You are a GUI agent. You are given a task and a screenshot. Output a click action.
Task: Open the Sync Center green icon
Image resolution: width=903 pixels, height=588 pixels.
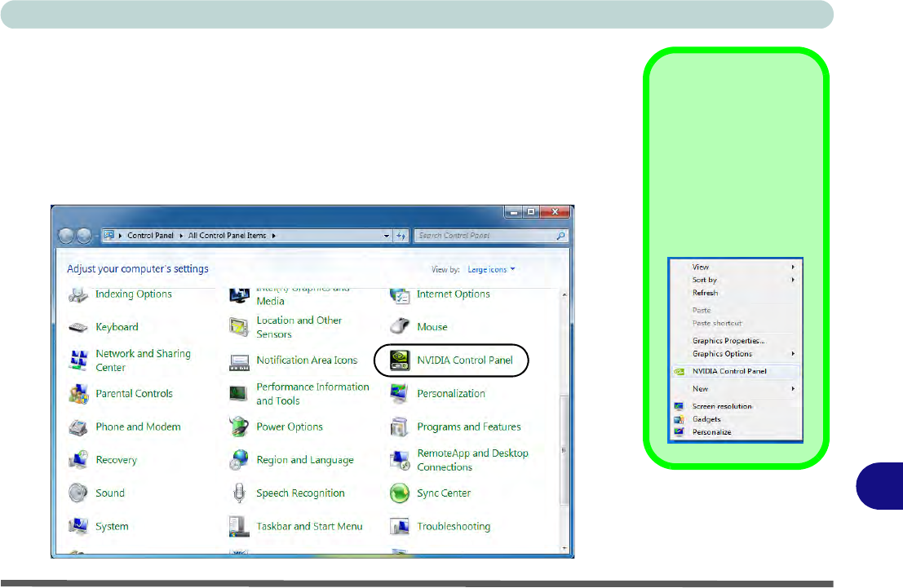click(x=400, y=493)
